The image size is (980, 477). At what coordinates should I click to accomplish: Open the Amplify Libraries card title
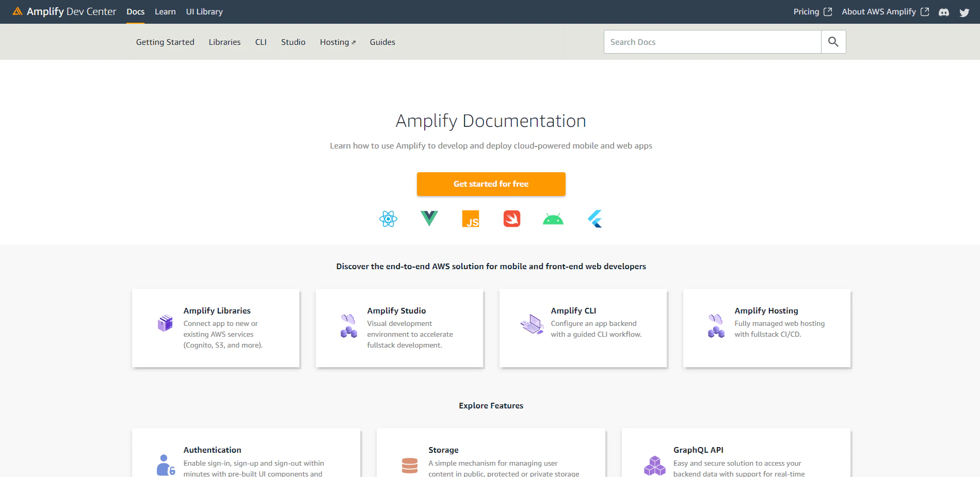point(217,310)
